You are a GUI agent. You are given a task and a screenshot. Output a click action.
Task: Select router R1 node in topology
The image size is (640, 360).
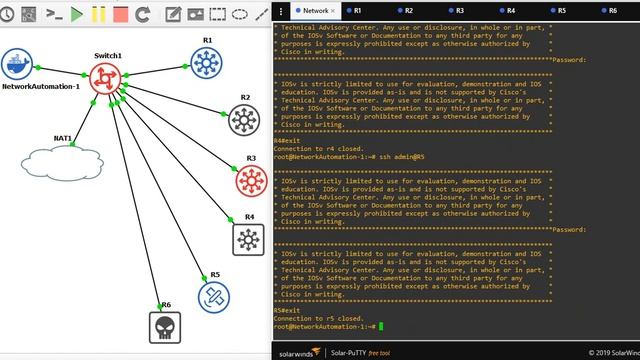207,63
